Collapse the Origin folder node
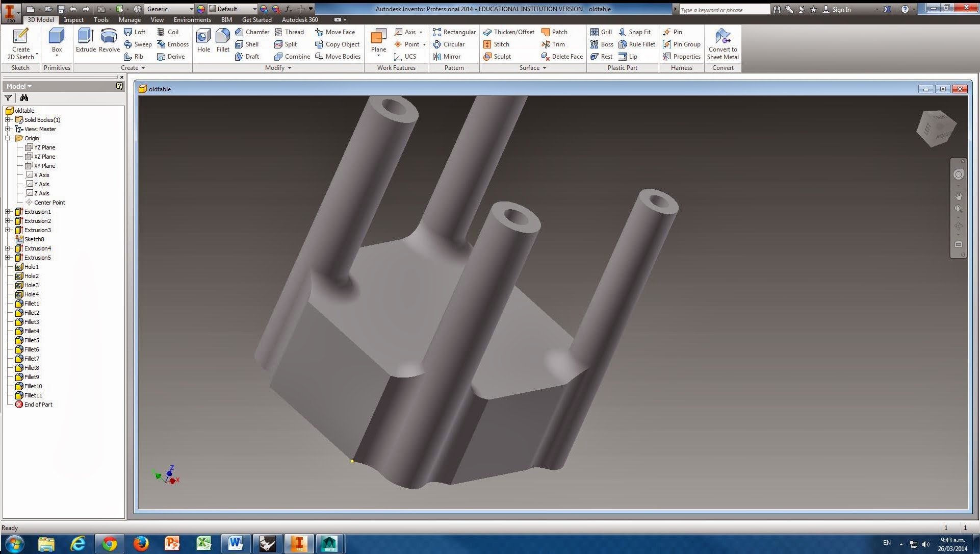Viewport: 980px width, 554px height. coord(8,138)
